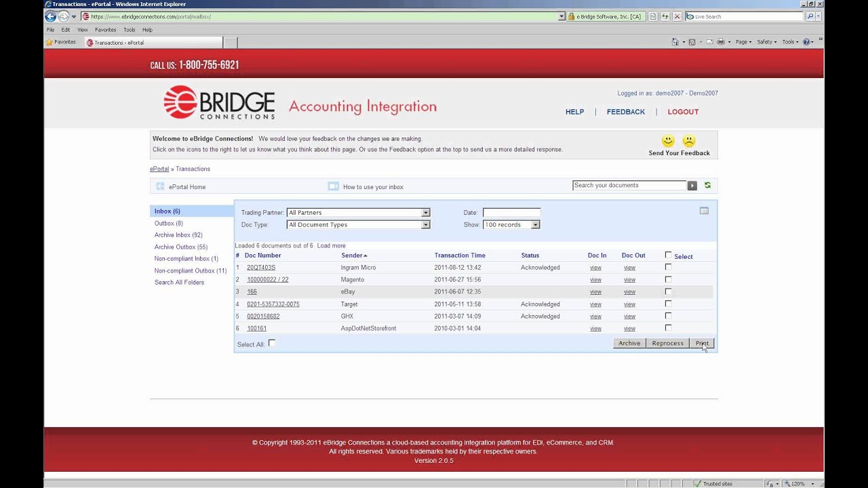The width and height of the screenshot is (868, 488).
Task: Open the Doc Type dropdown
Action: coord(358,225)
